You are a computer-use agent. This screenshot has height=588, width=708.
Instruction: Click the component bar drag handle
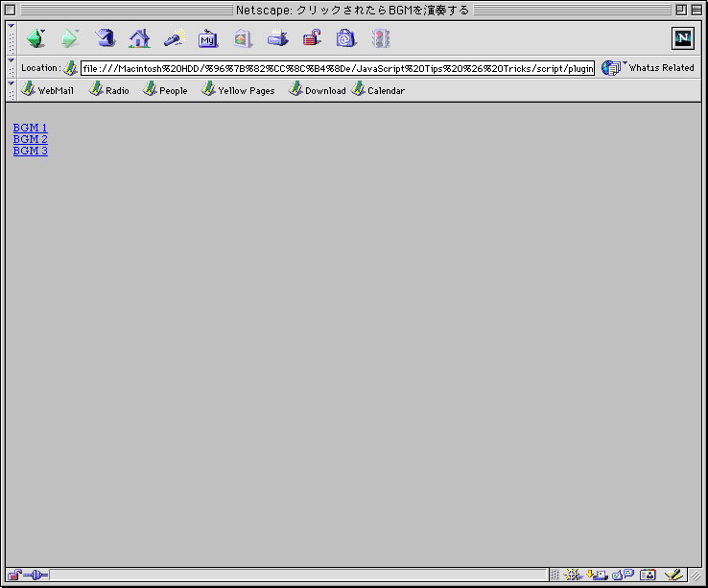click(x=555, y=575)
